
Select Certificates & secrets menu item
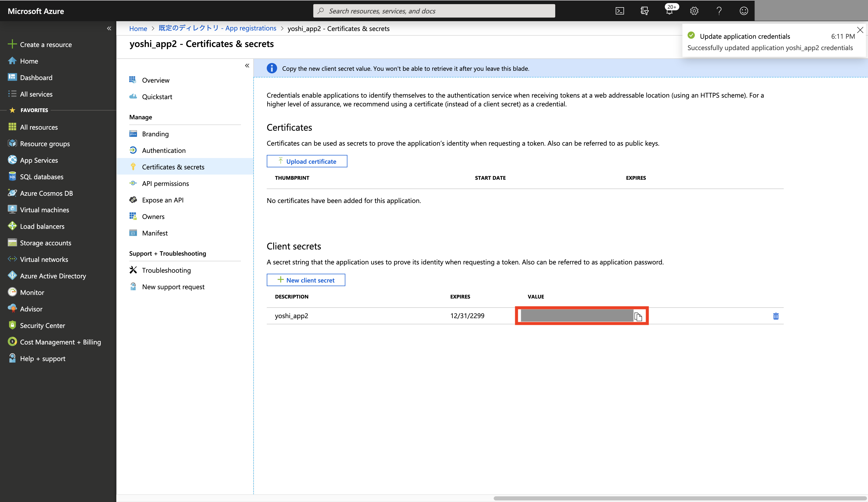185,167
